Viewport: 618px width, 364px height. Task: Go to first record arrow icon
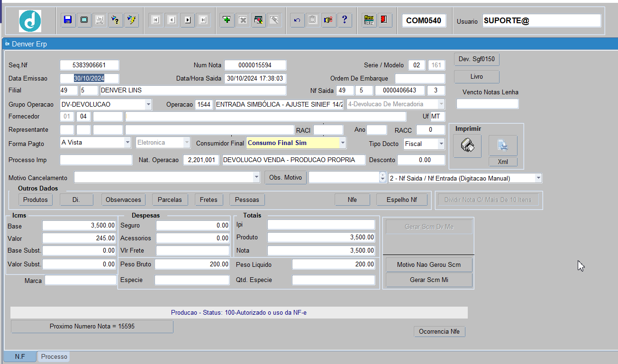[x=156, y=20]
